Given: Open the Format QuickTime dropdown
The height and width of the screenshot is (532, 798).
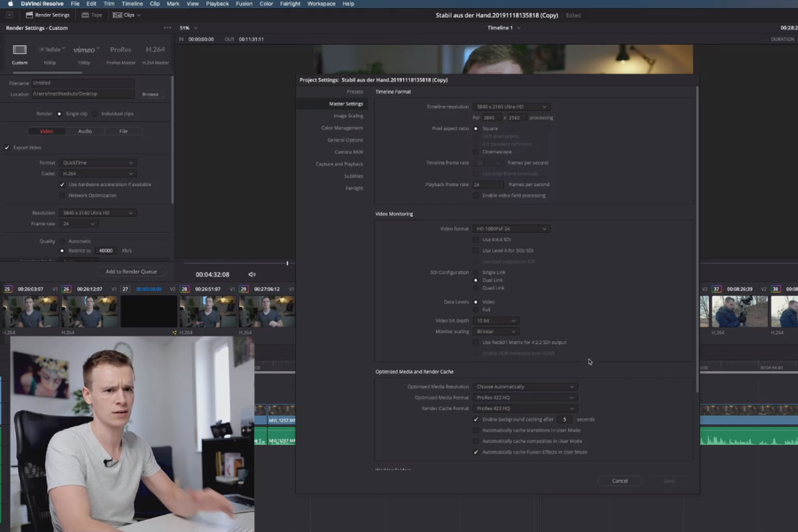Looking at the screenshot, I should [x=98, y=162].
